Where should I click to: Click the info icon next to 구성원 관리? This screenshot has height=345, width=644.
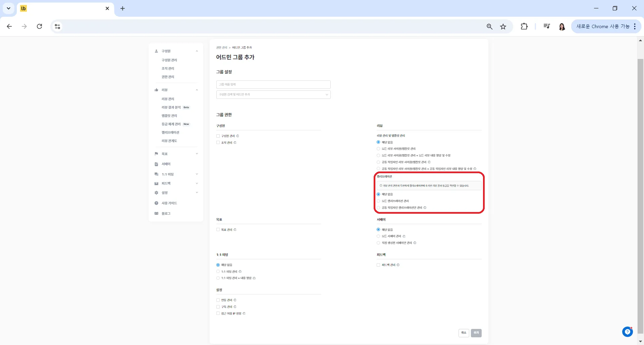tap(238, 136)
